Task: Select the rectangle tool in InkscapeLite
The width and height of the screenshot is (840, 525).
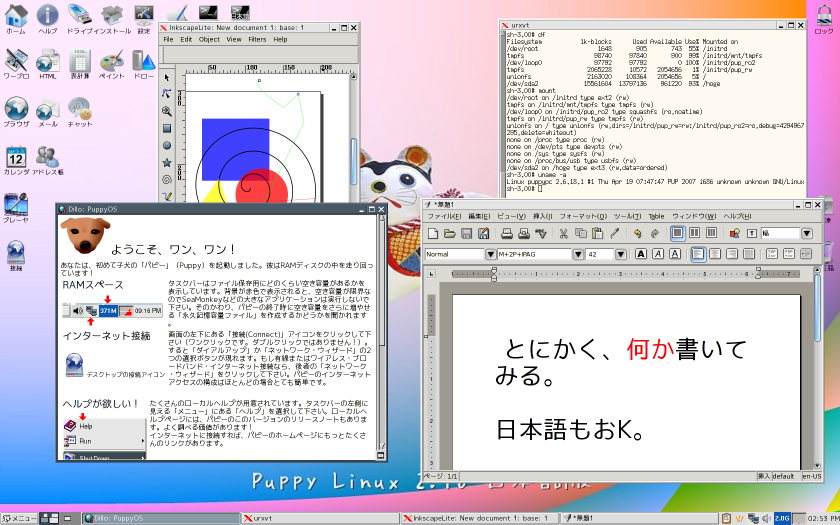Action: coord(167,129)
